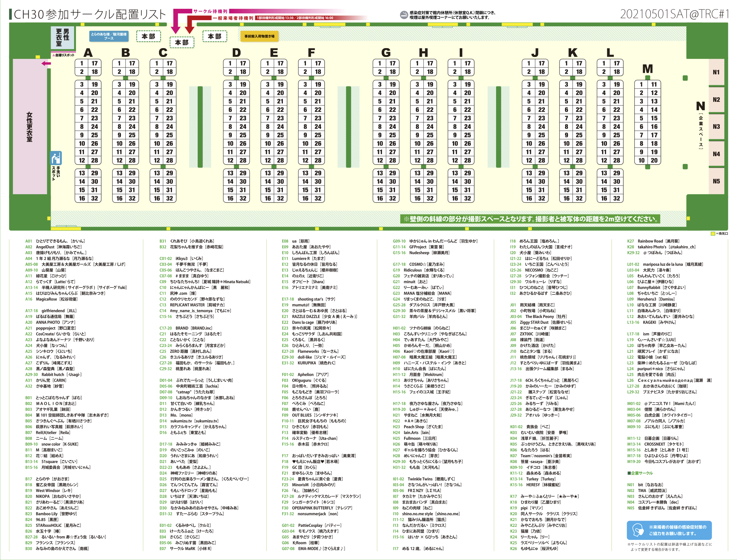
Task: Click list entry B24 96.85
Action: tap(42, 520)
